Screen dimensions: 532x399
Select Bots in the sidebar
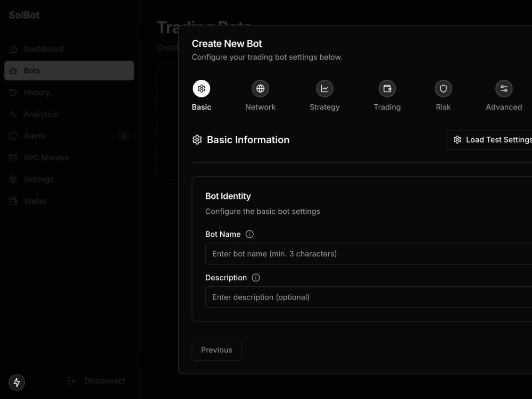coord(69,71)
